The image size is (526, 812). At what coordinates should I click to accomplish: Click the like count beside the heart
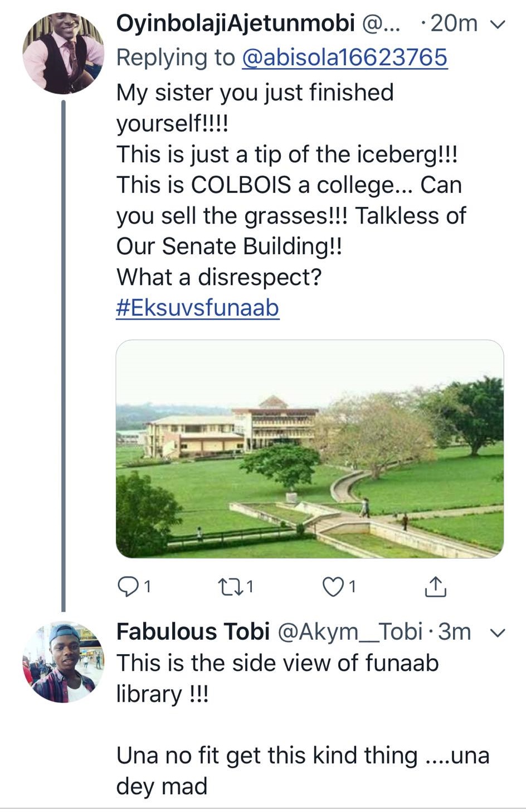352,586
